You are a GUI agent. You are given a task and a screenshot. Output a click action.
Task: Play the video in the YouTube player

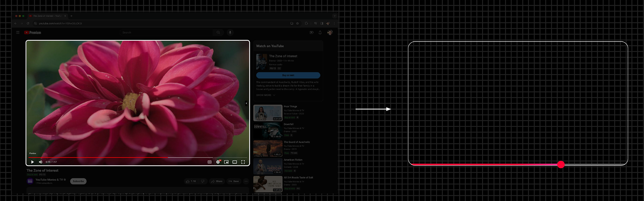33,162
